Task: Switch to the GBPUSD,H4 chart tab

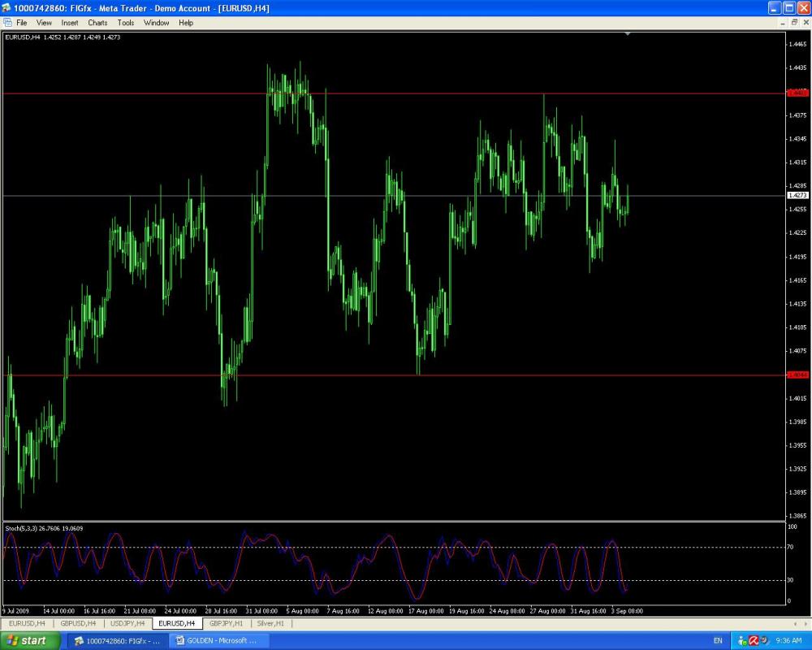Action: click(x=78, y=623)
